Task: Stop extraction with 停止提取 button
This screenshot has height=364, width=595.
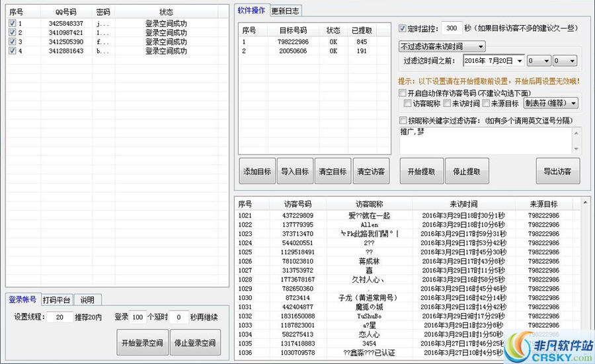Action: coord(467,171)
